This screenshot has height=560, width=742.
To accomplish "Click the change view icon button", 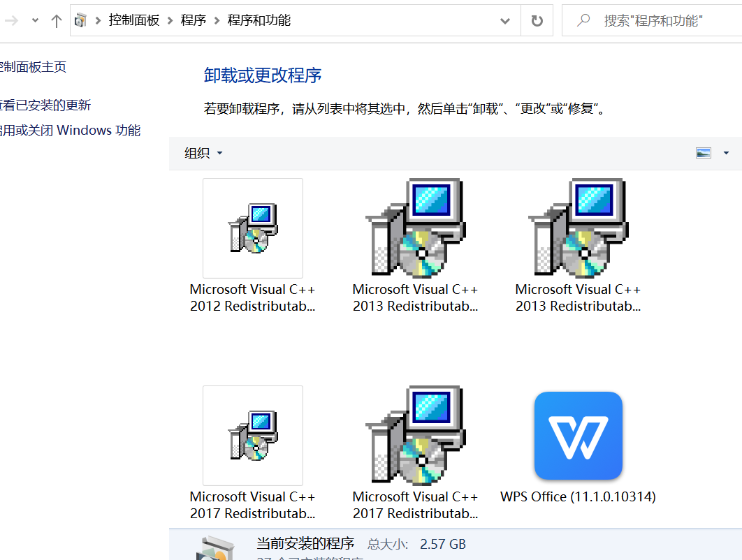I will click(x=704, y=153).
